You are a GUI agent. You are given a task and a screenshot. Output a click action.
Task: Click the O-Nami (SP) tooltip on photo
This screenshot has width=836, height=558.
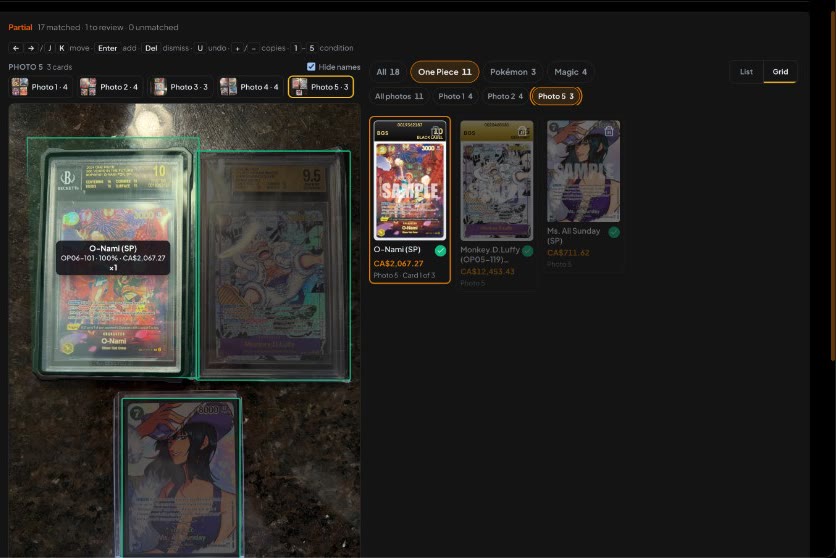point(113,258)
